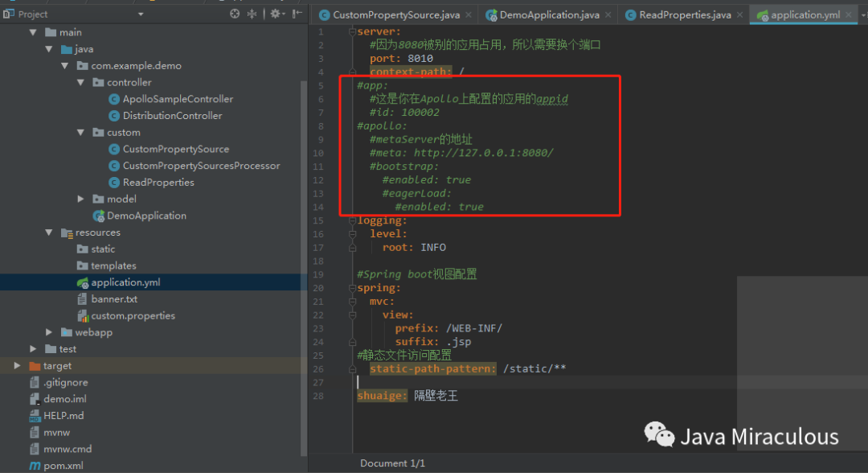The image size is (868, 473).
Task: Collapse the custom package arrow
Action: coord(81,133)
